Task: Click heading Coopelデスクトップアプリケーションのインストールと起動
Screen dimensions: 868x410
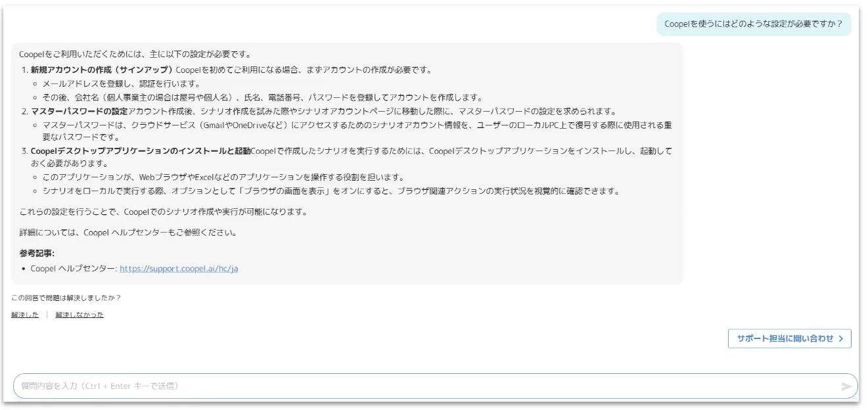Action: [141, 151]
